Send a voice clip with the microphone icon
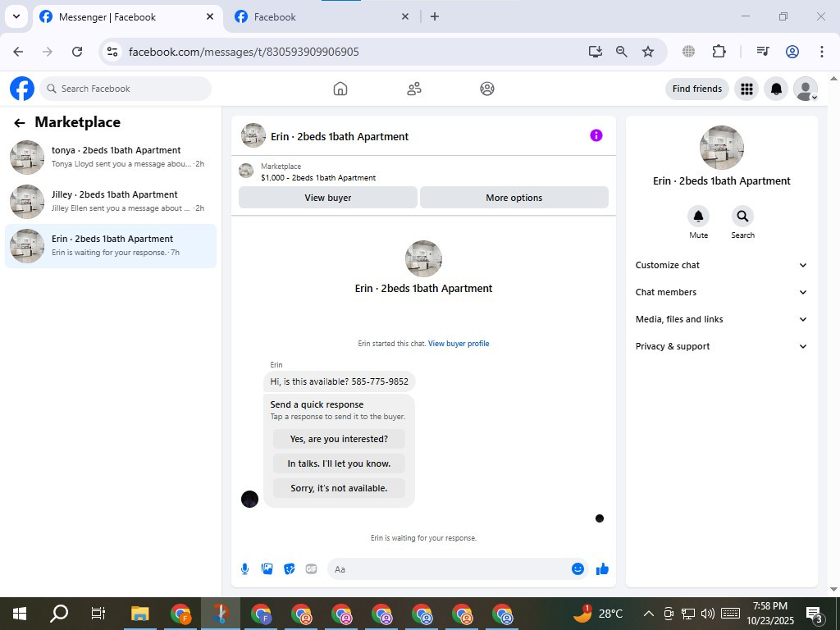 point(244,569)
